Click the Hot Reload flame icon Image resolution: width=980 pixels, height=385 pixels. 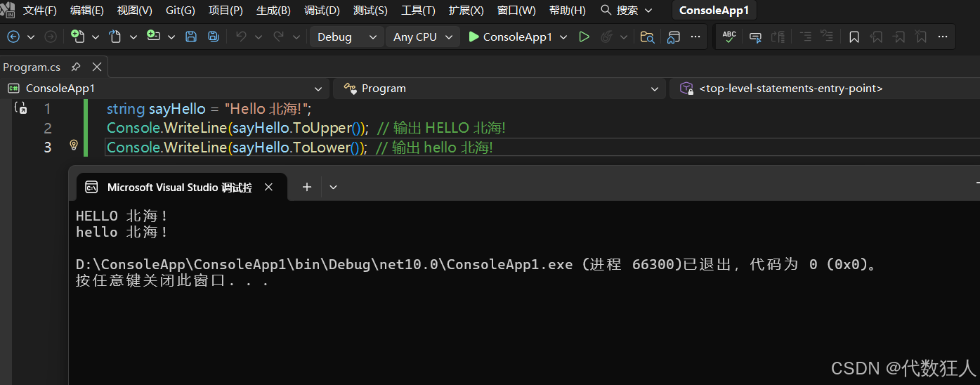coord(606,37)
